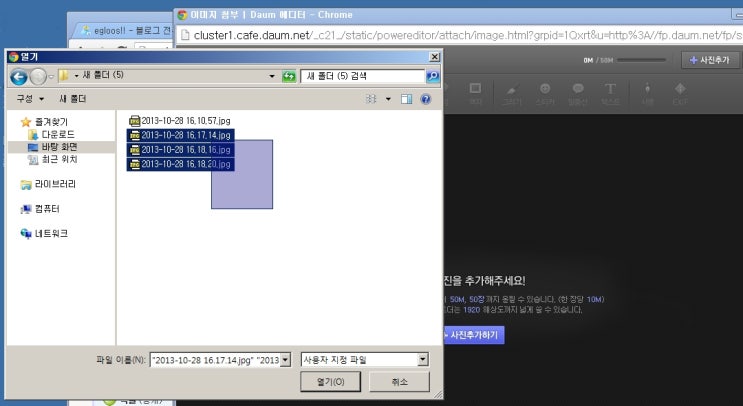Click JPG icon of 16.18.20.jpg file
Image resolution: width=743 pixels, height=406 pixels.
(x=135, y=164)
